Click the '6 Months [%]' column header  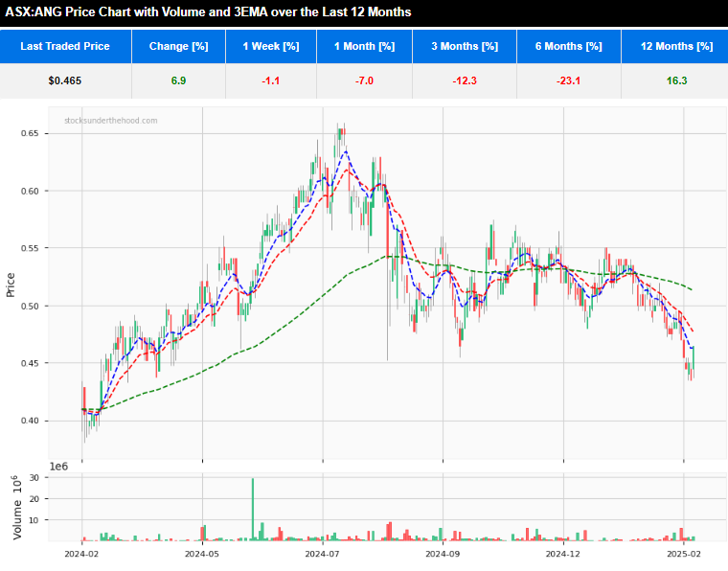coord(569,46)
